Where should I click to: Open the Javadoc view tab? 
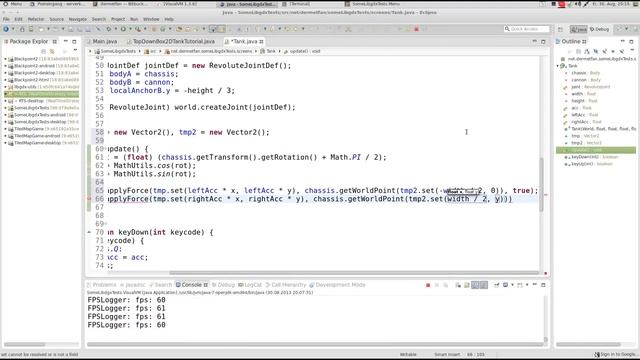tap(133, 285)
